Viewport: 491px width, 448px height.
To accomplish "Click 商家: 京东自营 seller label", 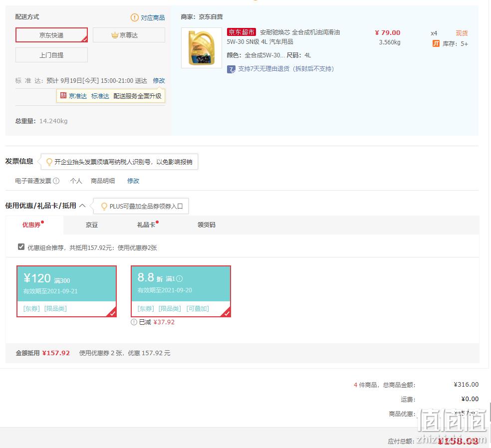I will click(202, 17).
